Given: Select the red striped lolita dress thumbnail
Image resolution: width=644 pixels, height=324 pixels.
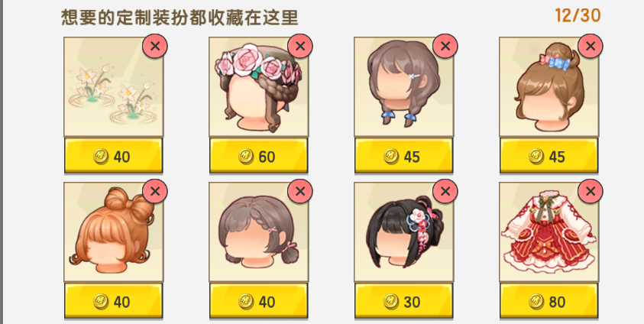Looking at the screenshot, I should 549,232.
